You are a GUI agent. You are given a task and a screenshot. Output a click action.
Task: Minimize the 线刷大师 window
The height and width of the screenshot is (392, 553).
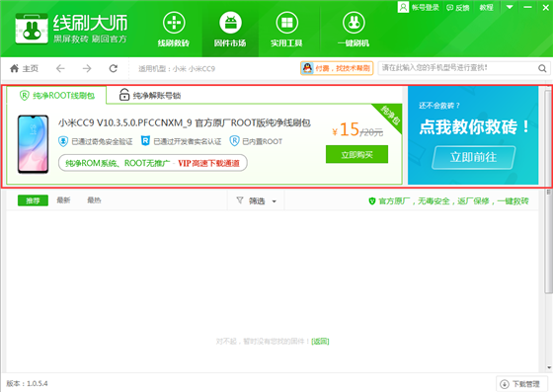click(527, 7)
